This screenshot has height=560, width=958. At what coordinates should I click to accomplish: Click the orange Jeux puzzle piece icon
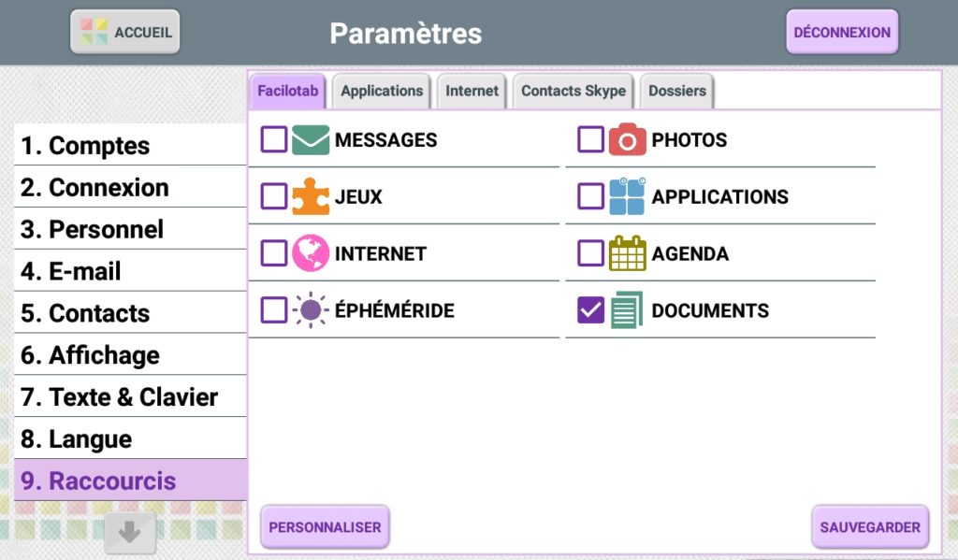[x=310, y=196]
